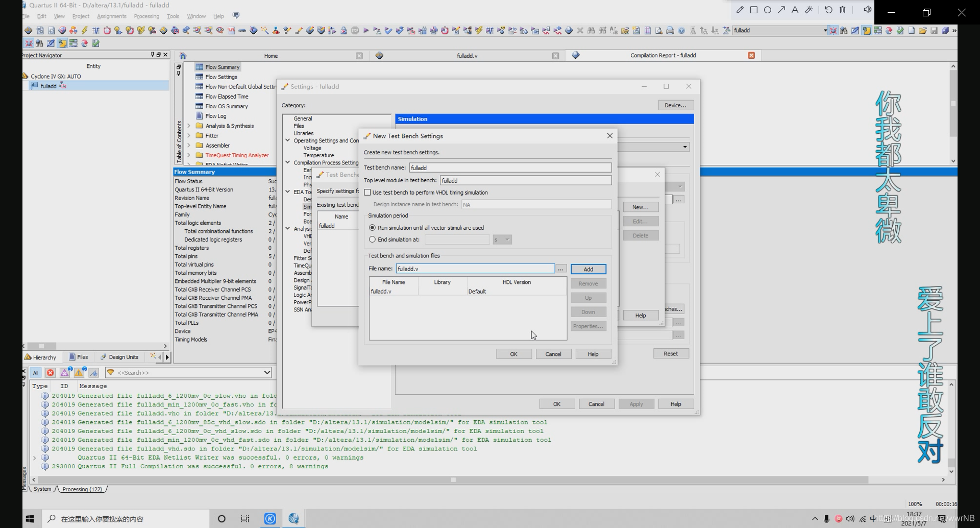Confirm New Test Bench Settings with OK
The image size is (980, 528).
(x=513, y=354)
